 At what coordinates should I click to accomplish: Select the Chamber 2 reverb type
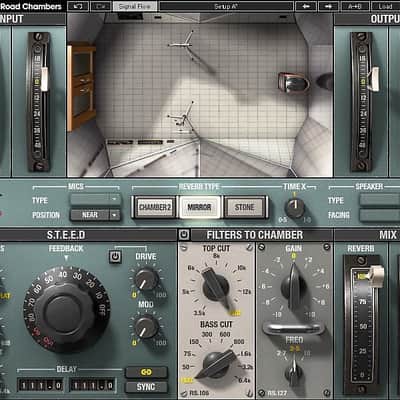pos(155,207)
